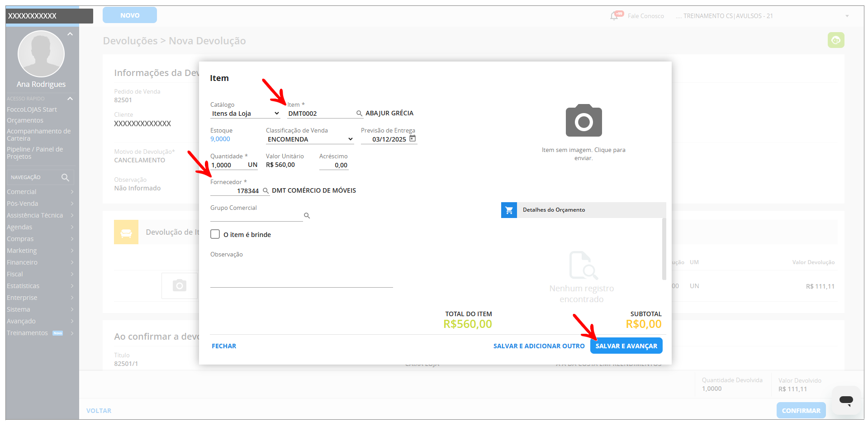Click the navigation search magnifier in sidebar

(65, 177)
